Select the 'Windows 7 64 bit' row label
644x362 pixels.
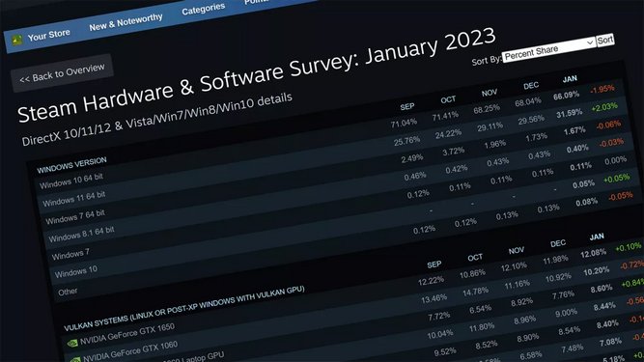75,216
